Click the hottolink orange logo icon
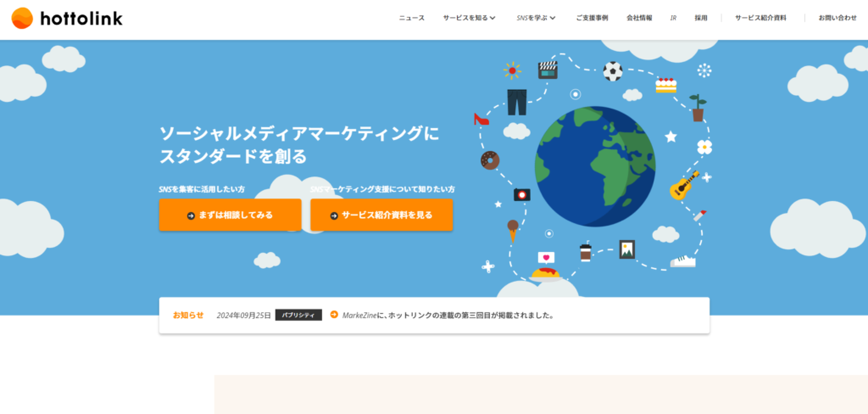Screen dimensions: 868x414 click(22, 19)
